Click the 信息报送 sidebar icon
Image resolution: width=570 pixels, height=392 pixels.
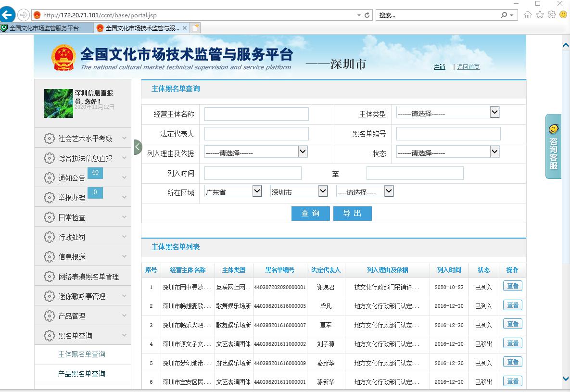pyautogui.click(x=49, y=256)
